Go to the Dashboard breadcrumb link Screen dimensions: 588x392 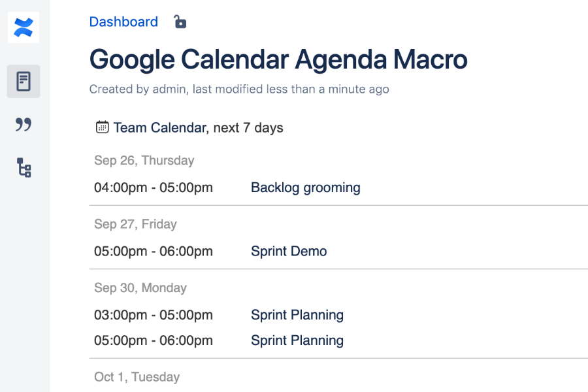[x=123, y=22]
